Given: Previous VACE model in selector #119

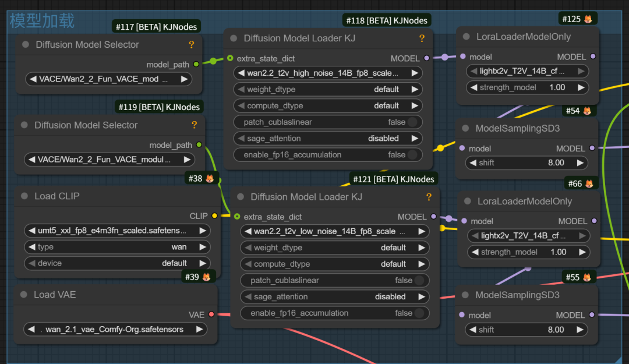Looking at the screenshot, I should (x=31, y=160).
